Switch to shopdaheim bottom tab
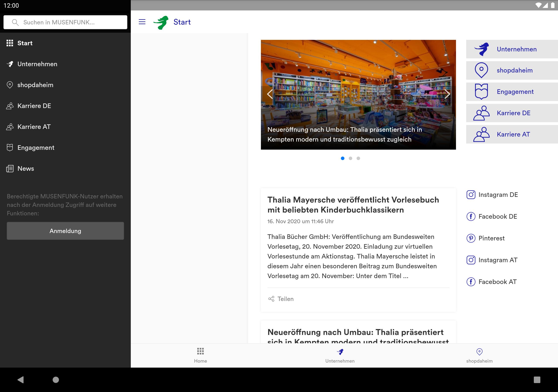The height and width of the screenshot is (392, 558). 479,355
